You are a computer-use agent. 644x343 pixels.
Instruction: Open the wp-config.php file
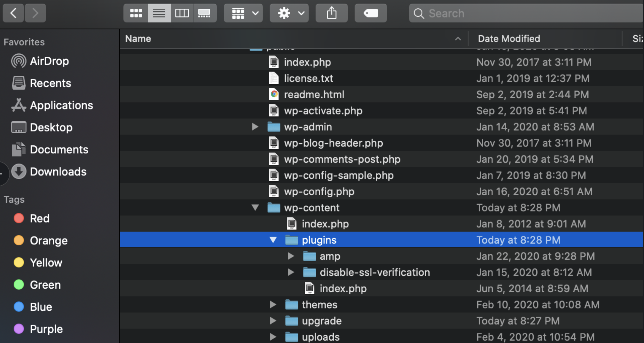[319, 191]
